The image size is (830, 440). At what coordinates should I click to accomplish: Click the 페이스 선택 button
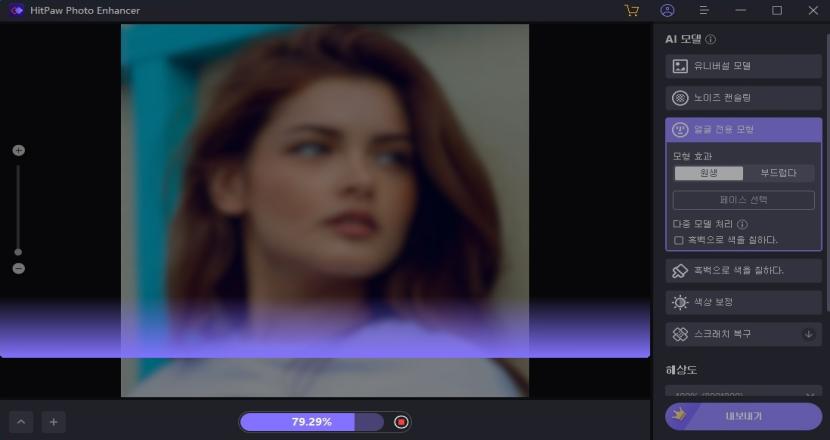point(743,200)
